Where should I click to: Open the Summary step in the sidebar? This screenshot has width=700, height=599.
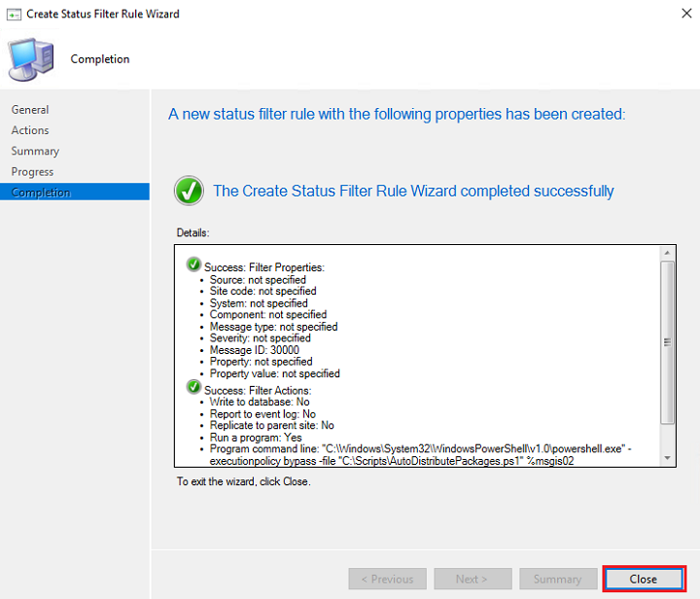pos(35,151)
